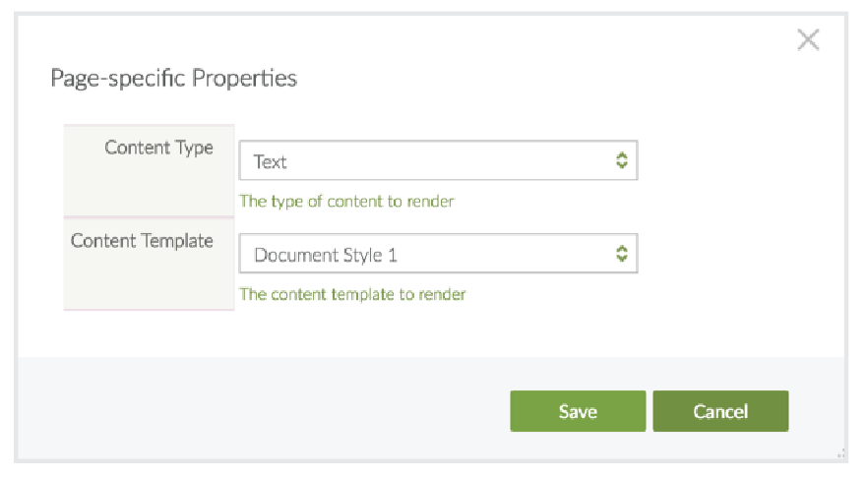The width and height of the screenshot is (868, 478).
Task: Click the 'The content template to render' hint
Action: point(352,294)
